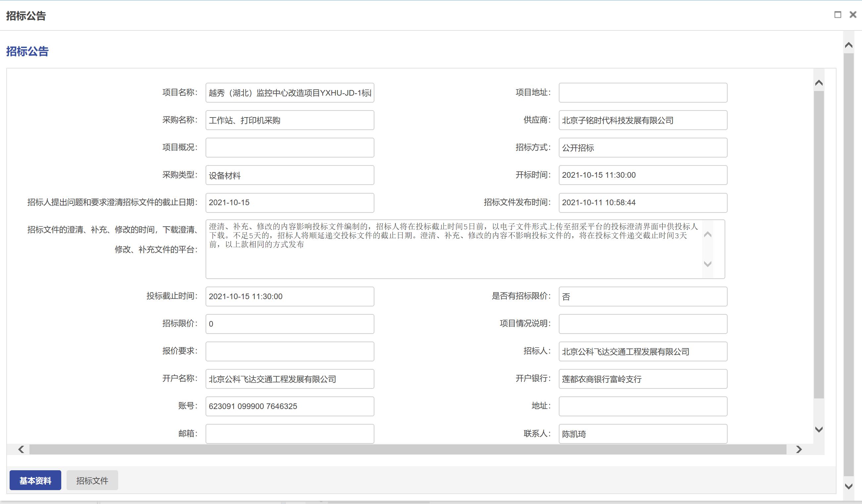Click outer scrollbar up arrow
This screenshot has height=504, width=862.
[849, 45]
